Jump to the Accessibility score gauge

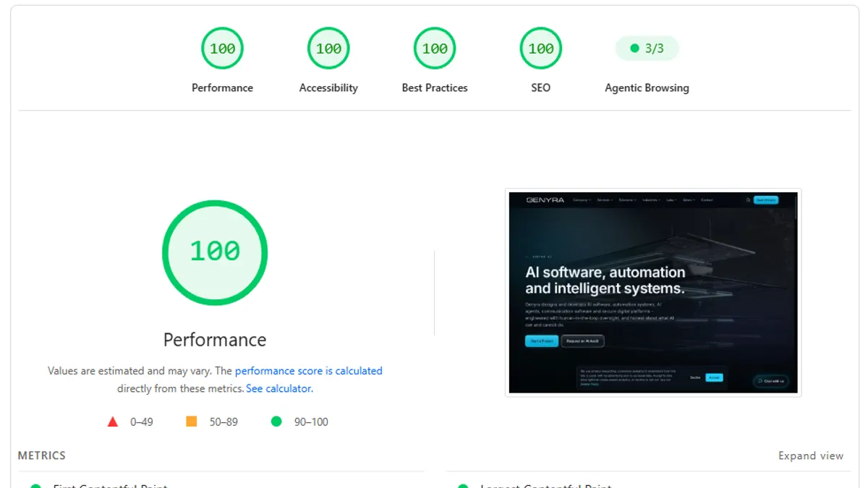[328, 49]
